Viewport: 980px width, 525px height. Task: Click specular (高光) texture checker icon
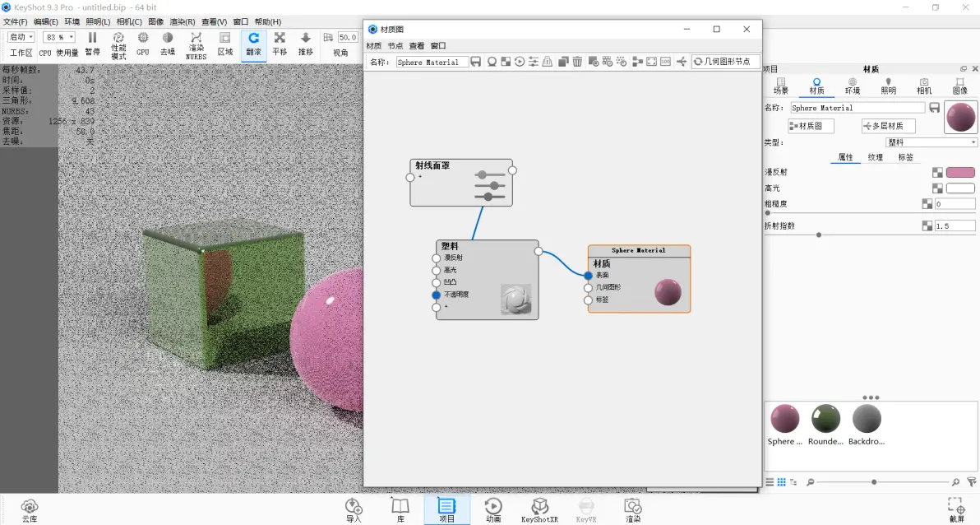pos(937,188)
